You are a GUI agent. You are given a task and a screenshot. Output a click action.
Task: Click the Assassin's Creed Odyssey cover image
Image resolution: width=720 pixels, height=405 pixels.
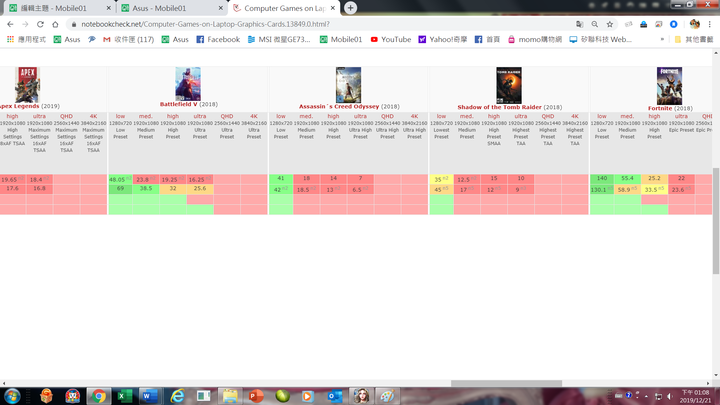[348, 84]
